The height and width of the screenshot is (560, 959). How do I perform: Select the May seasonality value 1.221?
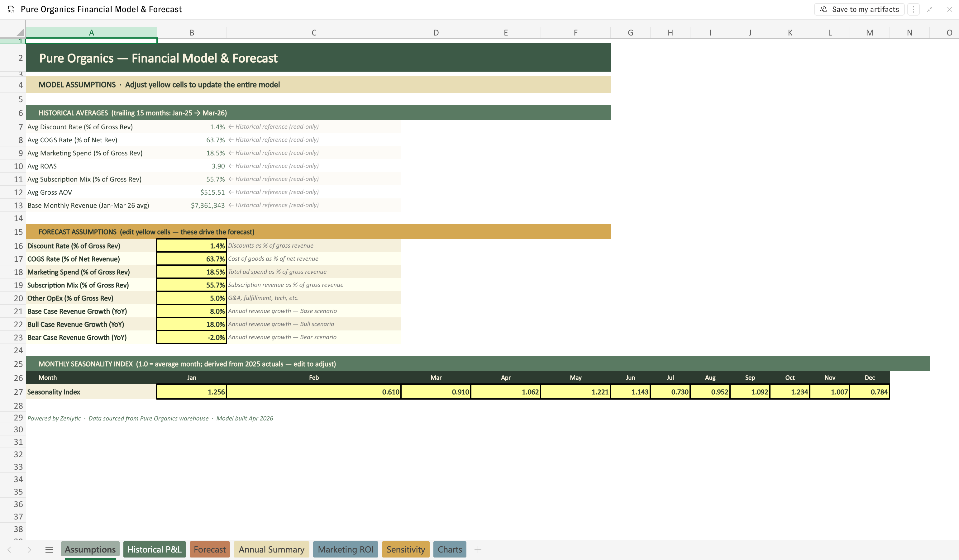click(576, 392)
